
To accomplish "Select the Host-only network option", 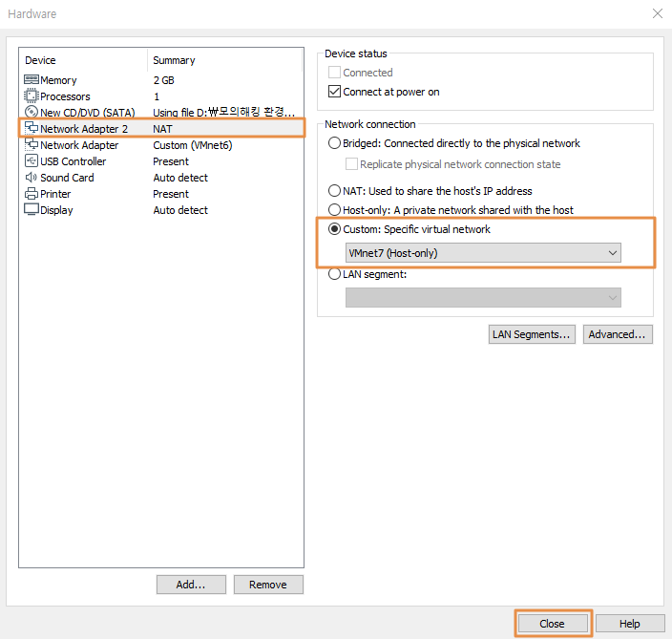I will pyautogui.click(x=334, y=210).
